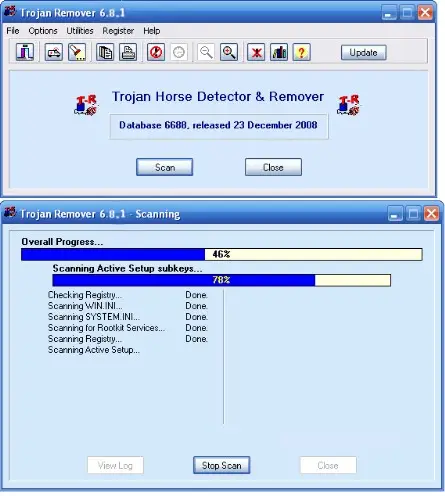Click Close in the main window
Viewport: 445px width, 496px height.
tap(273, 167)
